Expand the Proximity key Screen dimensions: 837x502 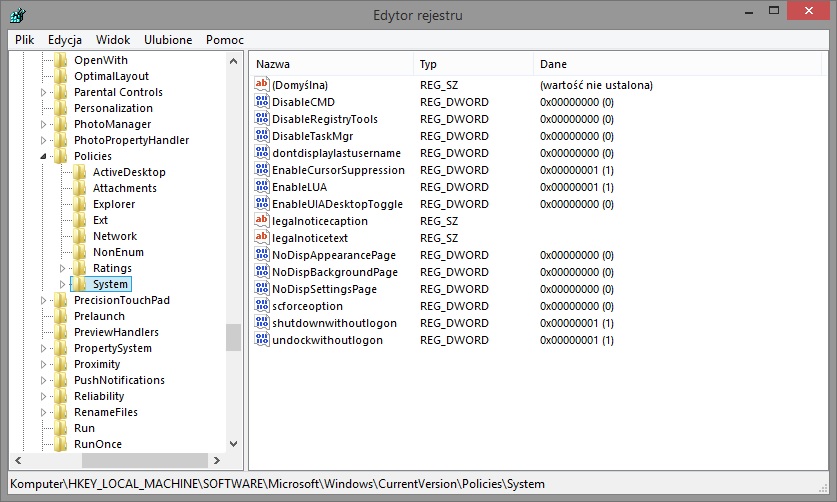43,364
